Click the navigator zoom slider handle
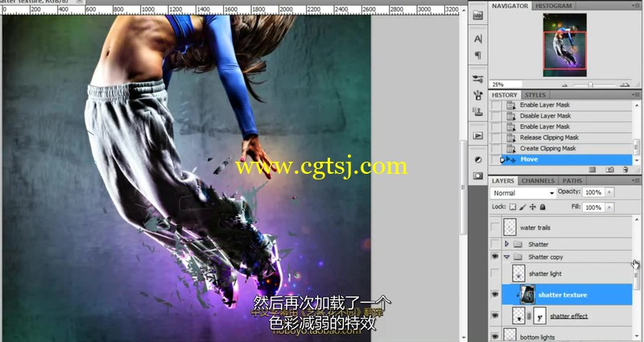644x342 pixels. click(x=590, y=84)
